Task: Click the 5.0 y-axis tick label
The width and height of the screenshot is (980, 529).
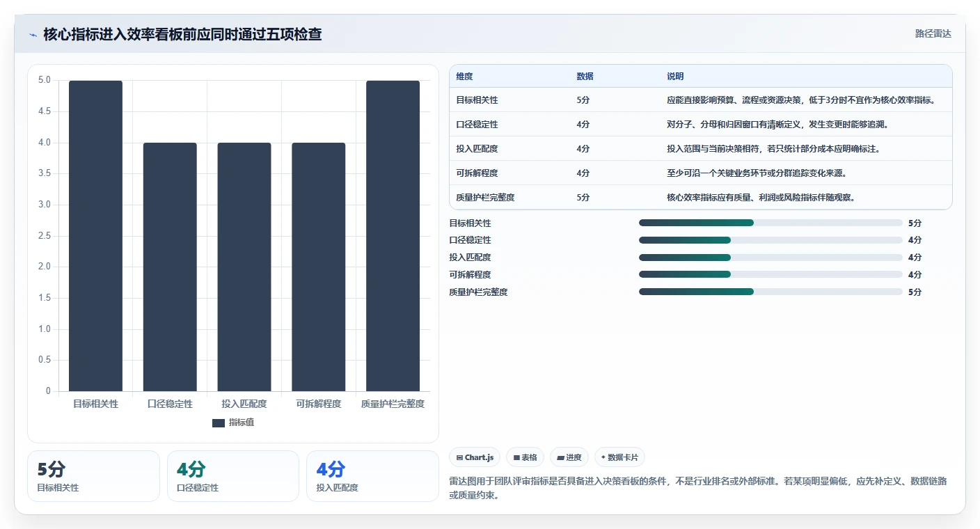Action: pyautogui.click(x=44, y=80)
